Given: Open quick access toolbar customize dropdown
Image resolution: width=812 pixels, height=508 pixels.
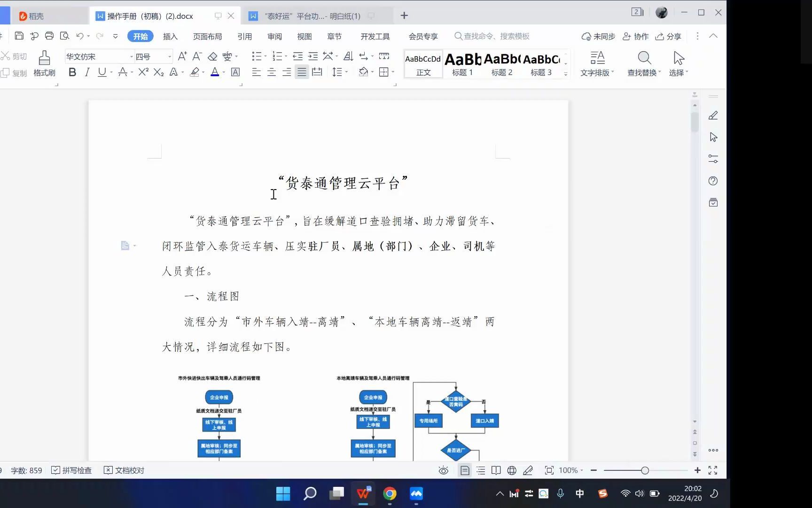Looking at the screenshot, I should 115,36.
